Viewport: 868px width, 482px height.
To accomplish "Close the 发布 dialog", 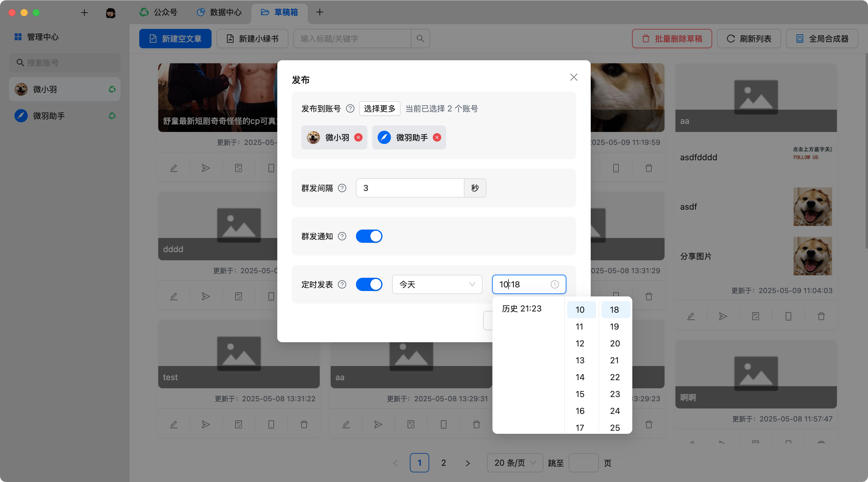I will tap(574, 77).
